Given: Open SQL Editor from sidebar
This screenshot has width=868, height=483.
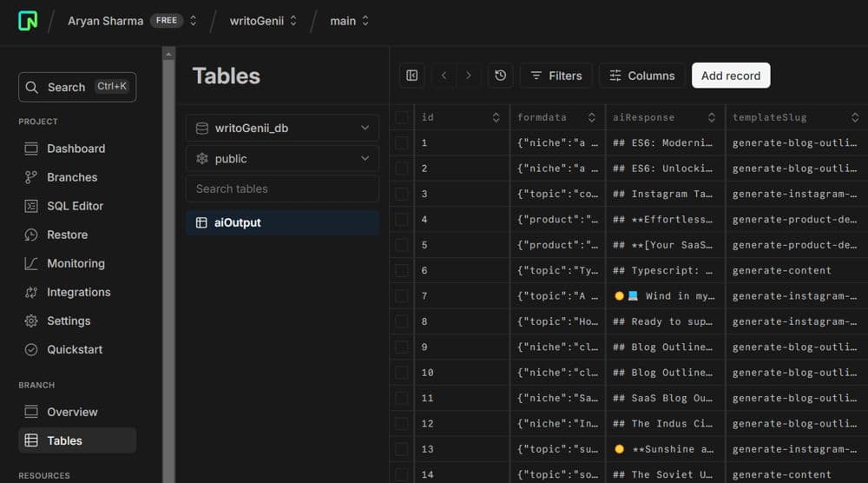Looking at the screenshot, I should point(75,206).
